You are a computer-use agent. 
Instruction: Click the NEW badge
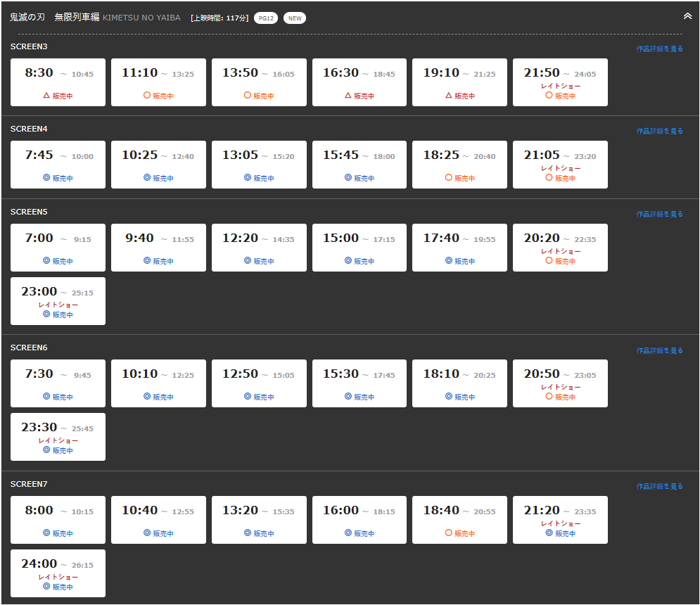point(295,18)
